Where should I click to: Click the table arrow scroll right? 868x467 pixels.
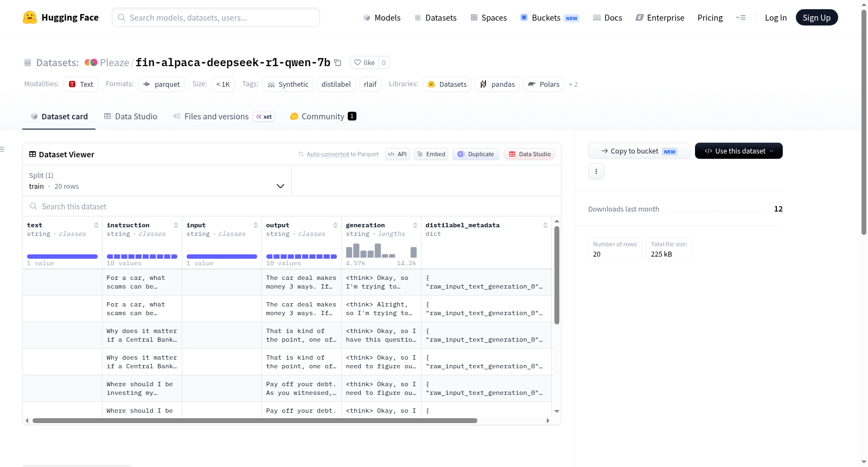click(x=548, y=420)
